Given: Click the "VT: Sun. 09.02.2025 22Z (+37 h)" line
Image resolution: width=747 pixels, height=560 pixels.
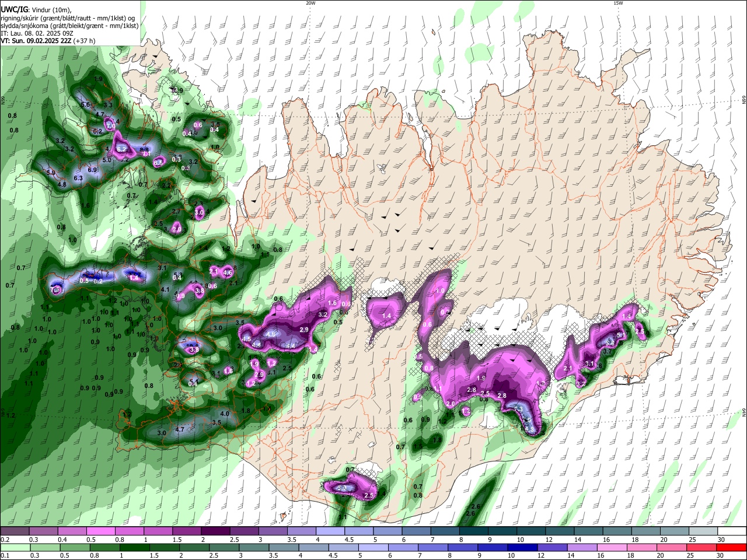Looking at the screenshot, I should point(48,41).
